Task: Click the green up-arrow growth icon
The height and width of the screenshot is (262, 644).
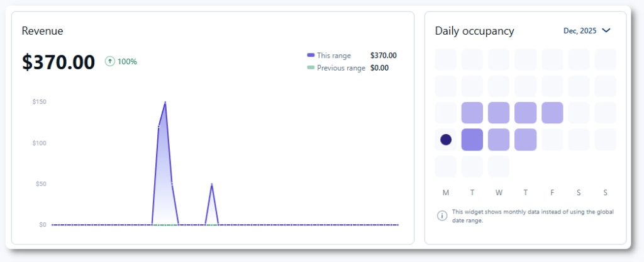Action: [x=110, y=62]
